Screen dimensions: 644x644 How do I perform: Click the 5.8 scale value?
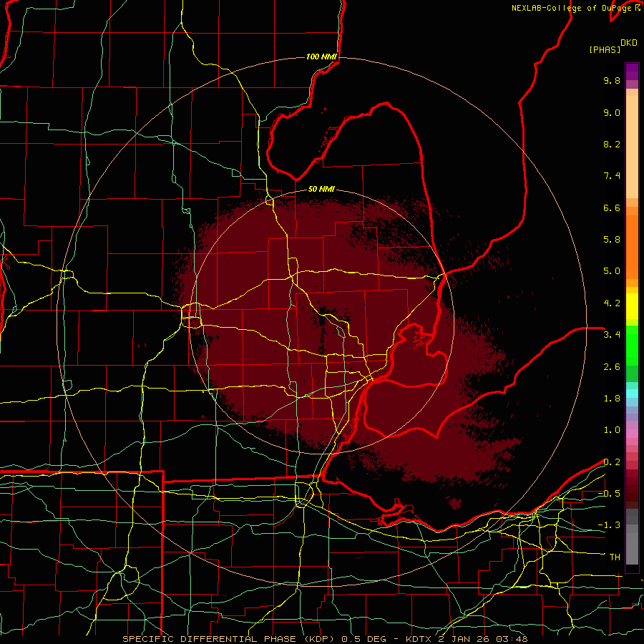pos(612,240)
